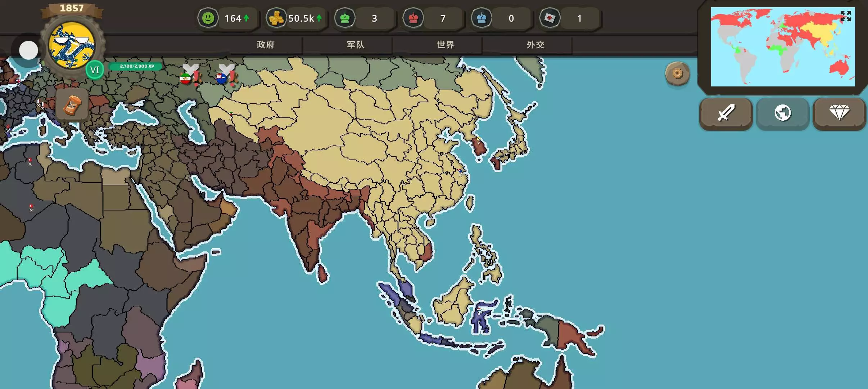Open the 军队 army tab

(x=356, y=45)
